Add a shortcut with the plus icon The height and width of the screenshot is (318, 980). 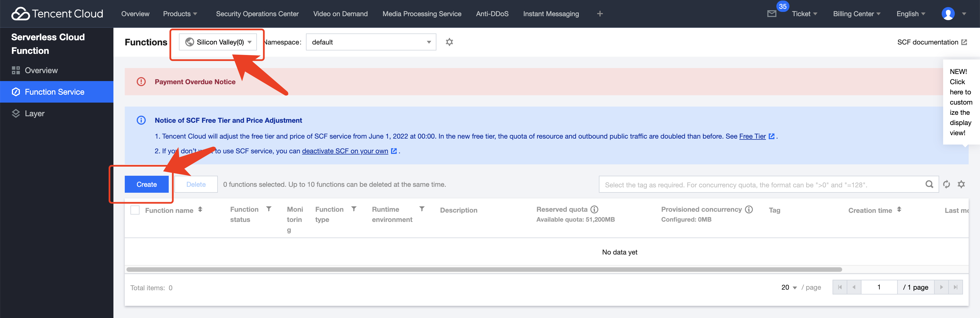(x=599, y=14)
